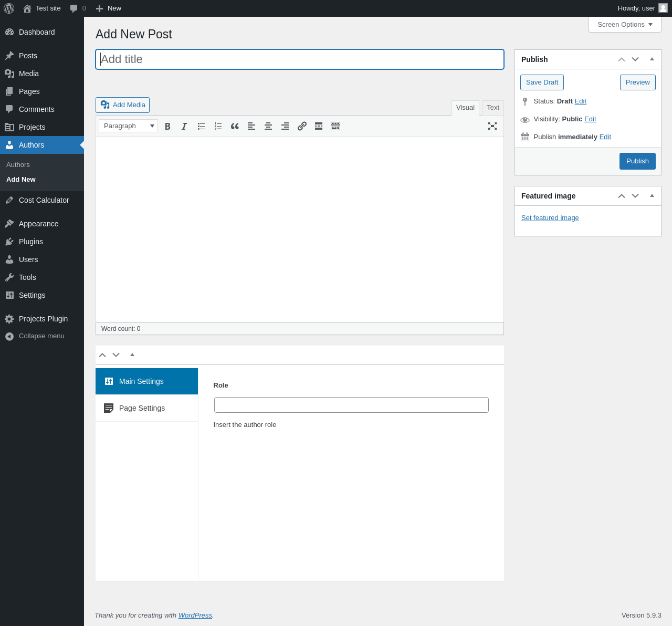The width and height of the screenshot is (672, 626).
Task: Edit the post Visibility
Action: [590, 119]
